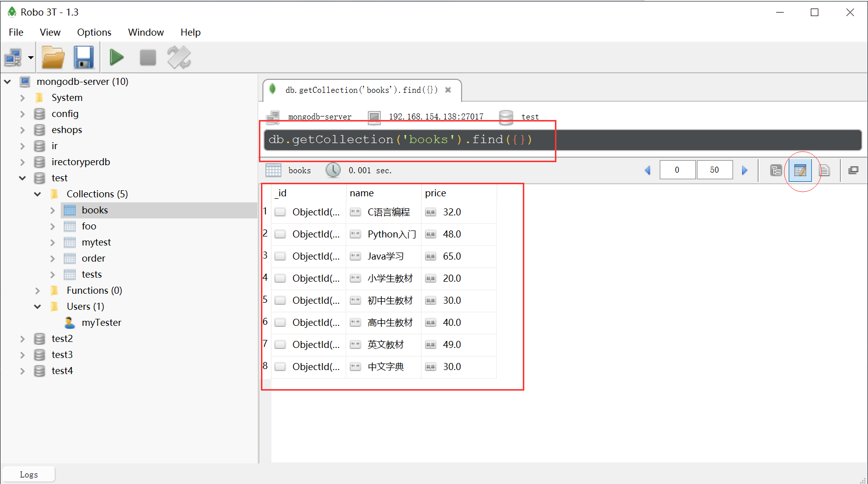The width and height of the screenshot is (868, 484).
Task: Select the price cell 65.0
Action: pos(459,256)
